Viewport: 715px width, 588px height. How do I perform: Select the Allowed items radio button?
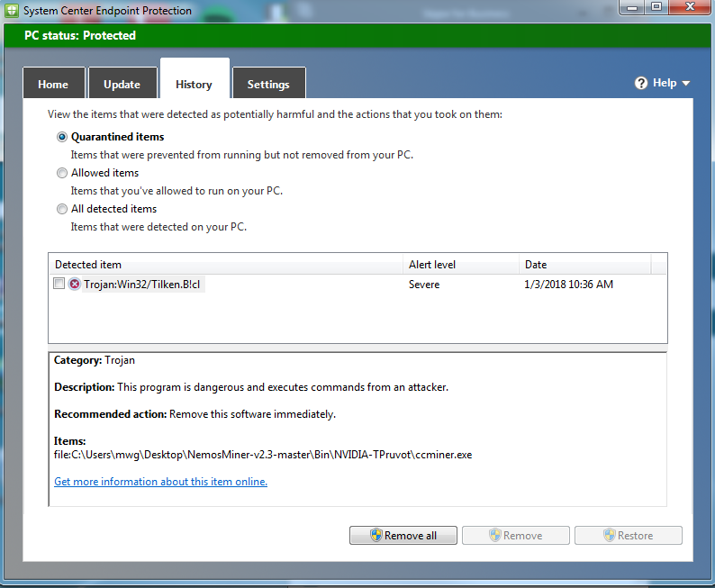(x=62, y=173)
